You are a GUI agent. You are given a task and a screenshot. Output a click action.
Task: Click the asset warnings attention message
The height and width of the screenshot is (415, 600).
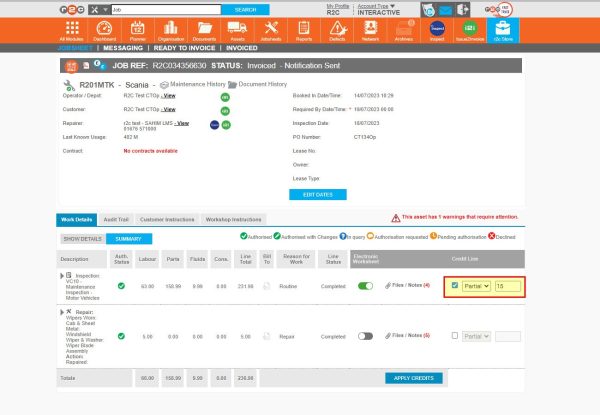[455, 217]
